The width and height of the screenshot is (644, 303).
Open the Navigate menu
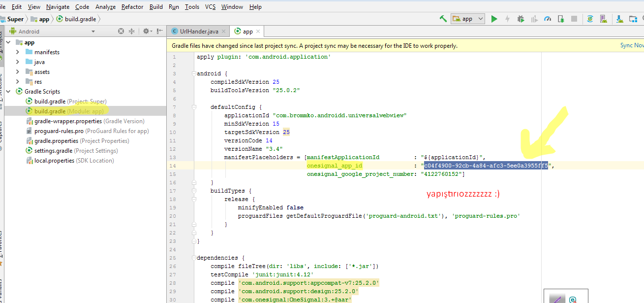tap(58, 7)
